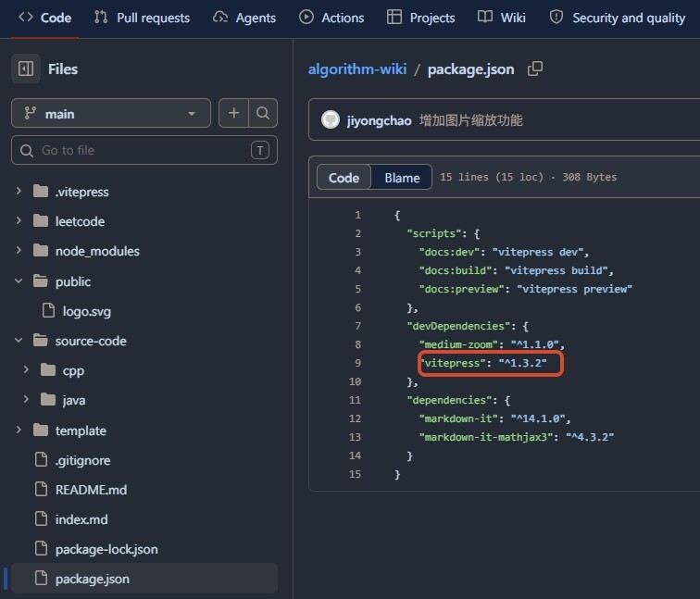Open the Projects tab

click(x=420, y=18)
